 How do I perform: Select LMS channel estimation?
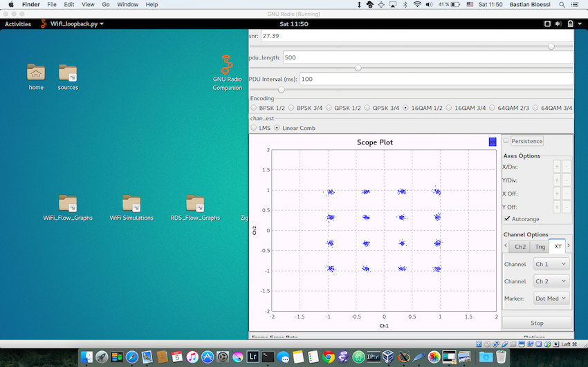click(254, 128)
